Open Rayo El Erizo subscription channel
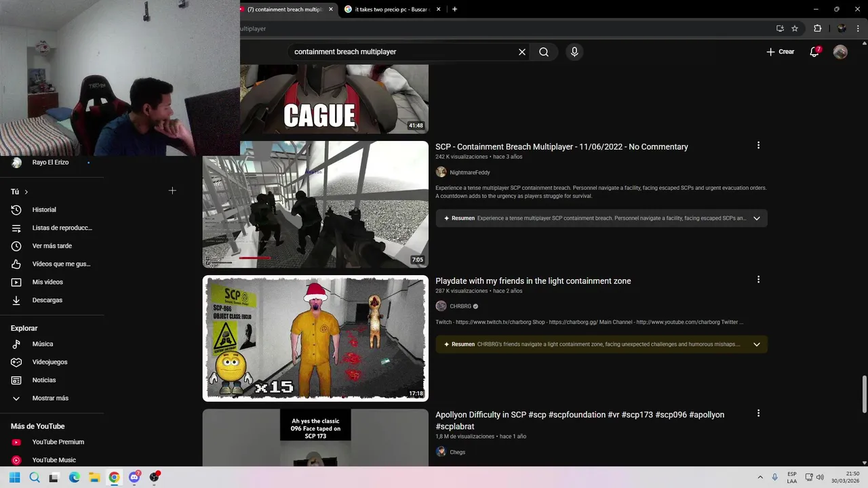Image resolution: width=868 pixels, height=488 pixels. [x=52, y=163]
